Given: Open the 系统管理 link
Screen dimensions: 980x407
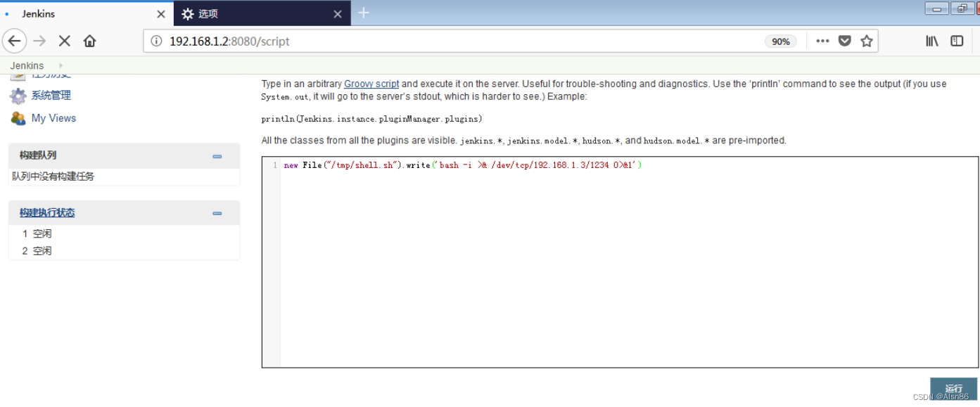Looking at the screenshot, I should [51, 96].
